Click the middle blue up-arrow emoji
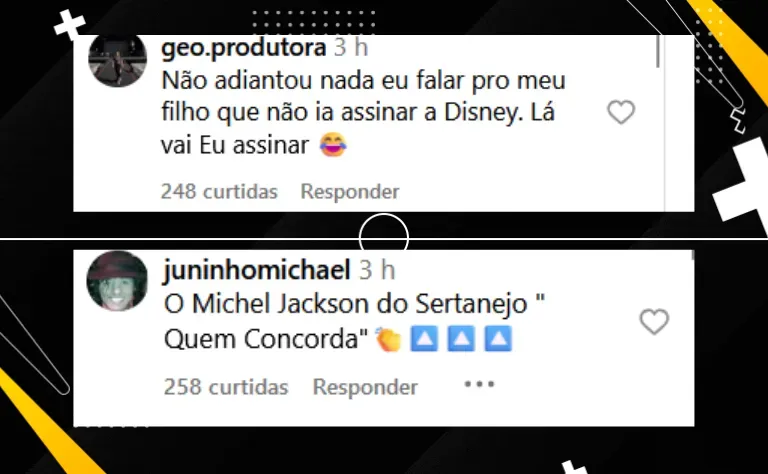The image size is (768, 474). click(x=461, y=339)
